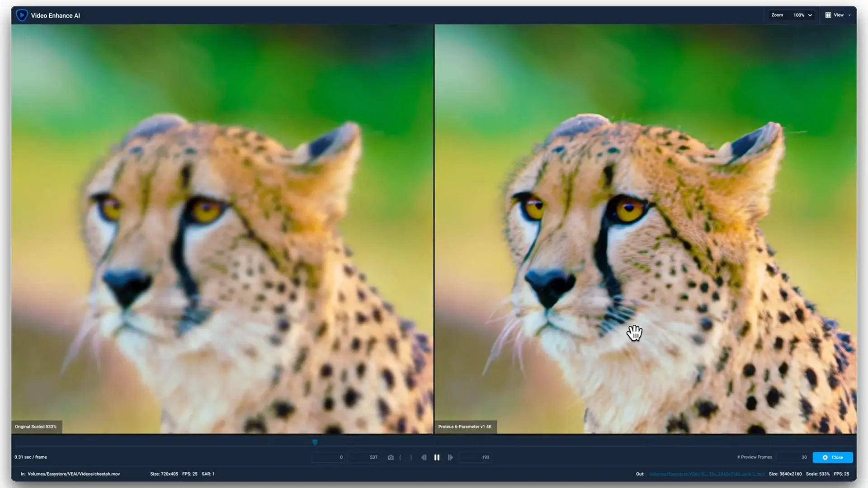
Task: Click the right preview bracket icon
Action: 411,457
